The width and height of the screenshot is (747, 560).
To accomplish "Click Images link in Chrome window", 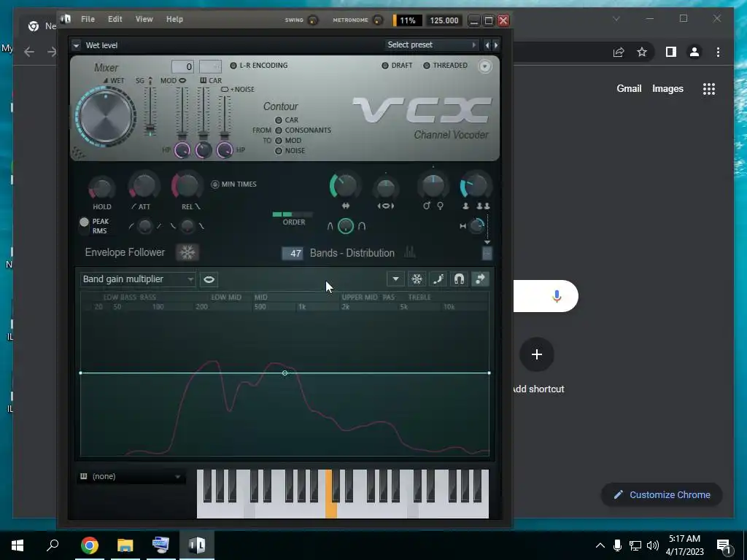I will tap(667, 88).
